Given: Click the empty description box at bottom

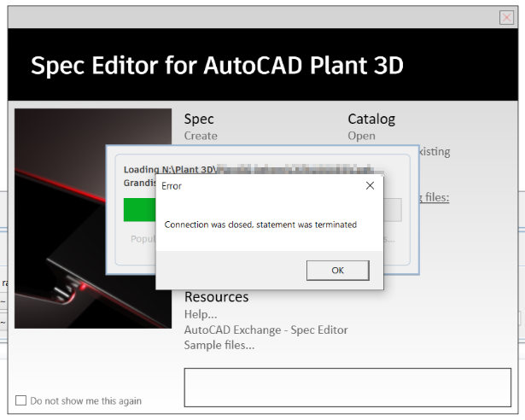Looking at the screenshot, I should [347, 388].
